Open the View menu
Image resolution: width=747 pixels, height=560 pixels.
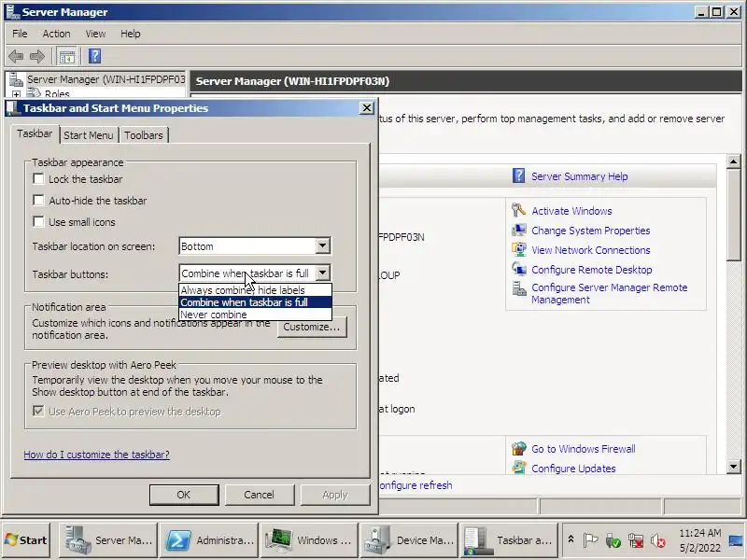coord(95,34)
